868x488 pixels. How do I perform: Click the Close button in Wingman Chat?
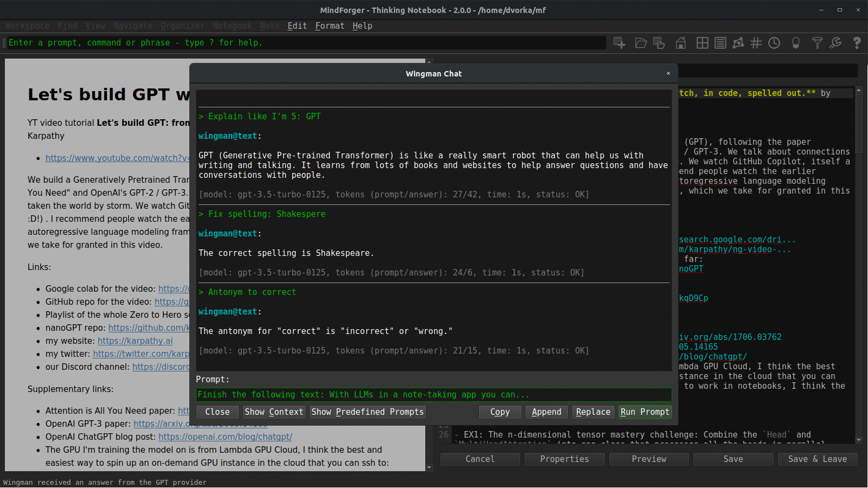click(x=218, y=412)
